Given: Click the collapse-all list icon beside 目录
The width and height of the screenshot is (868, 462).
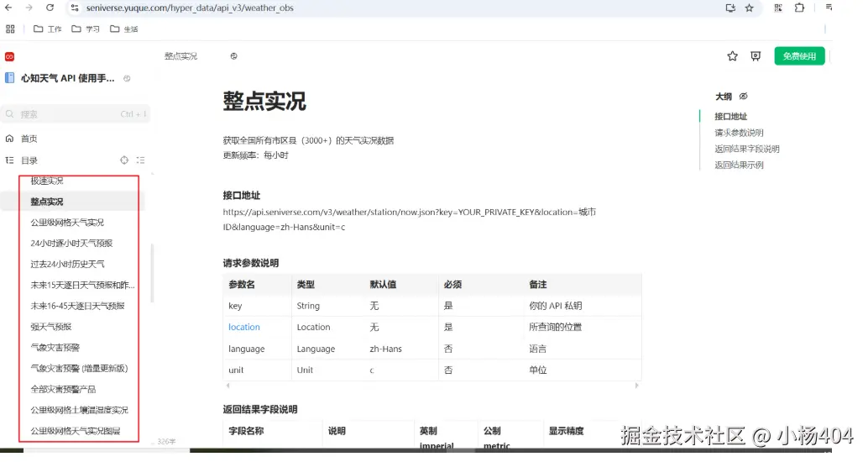Looking at the screenshot, I should 140,160.
